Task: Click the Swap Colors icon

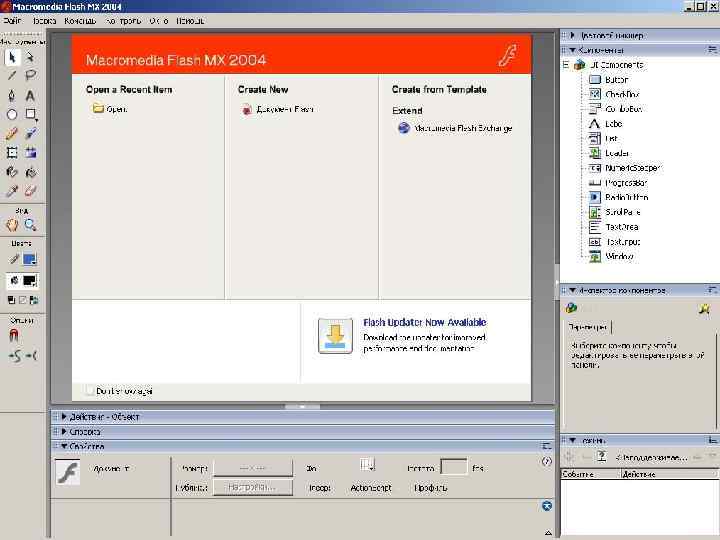Action: pyautogui.click(x=34, y=300)
